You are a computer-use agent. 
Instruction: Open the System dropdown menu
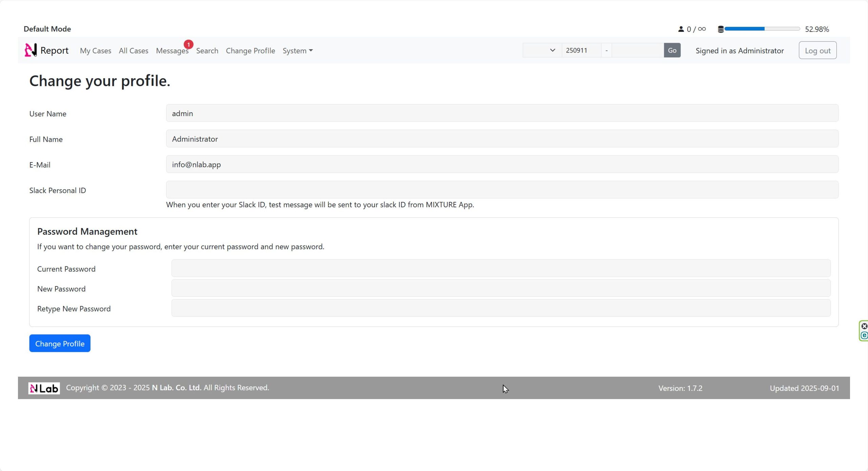tap(297, 51)
